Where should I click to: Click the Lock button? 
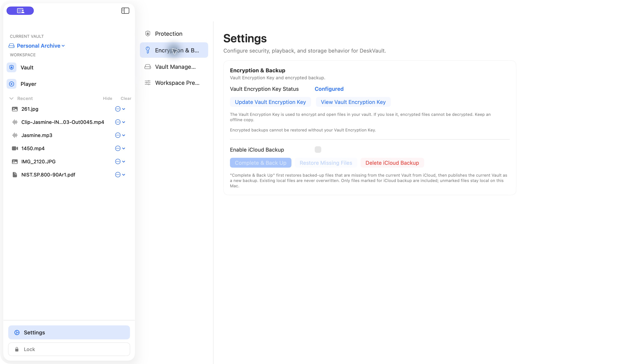click(69, 349)
